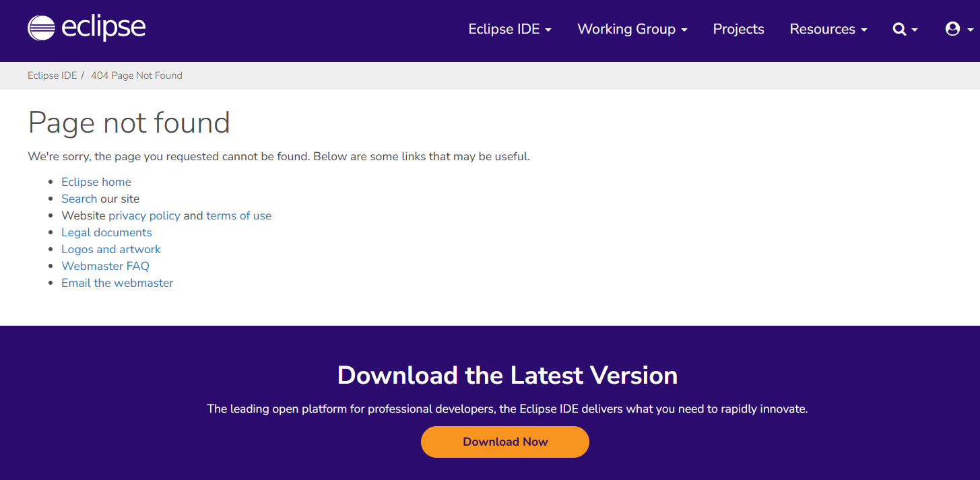This screenshot has width=980, height=480.
Task: Open the Projects nav item
Action: coord(738,29)
